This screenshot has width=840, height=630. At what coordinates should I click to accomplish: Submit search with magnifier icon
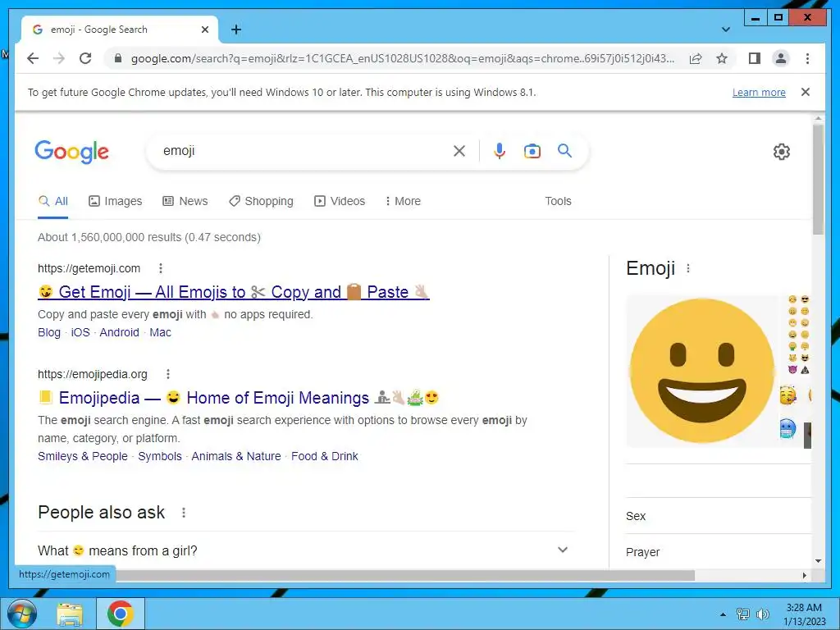coord(564,151)
